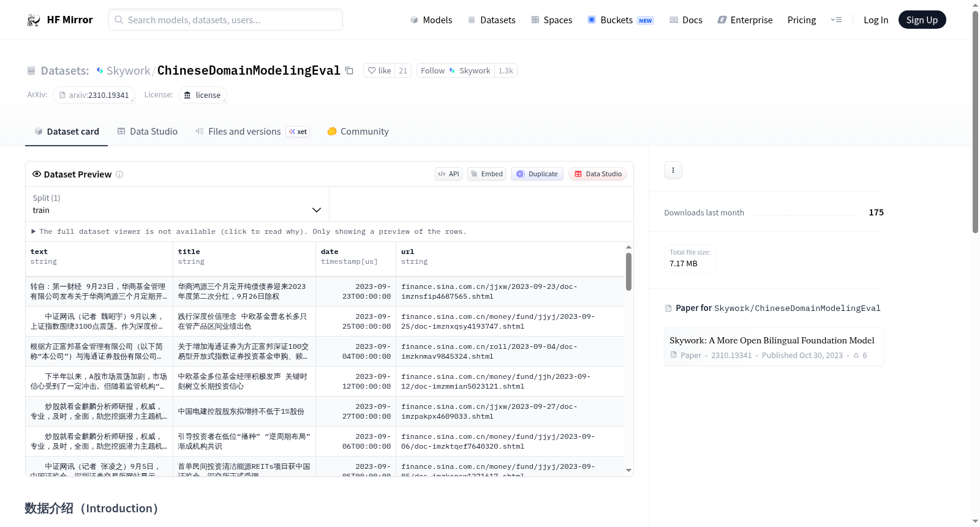Screen dimensions: 980x527
Task: Open the Skywork breadcrumb link
Action: click(x=128, y=71)
